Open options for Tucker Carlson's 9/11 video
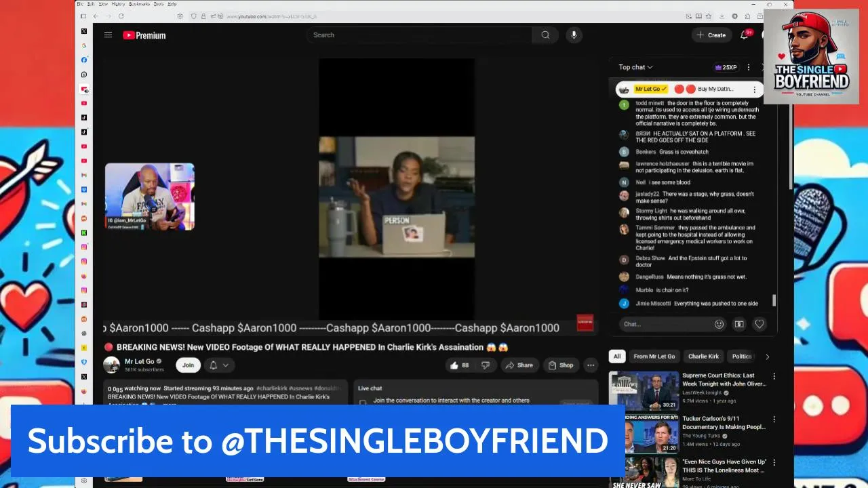The width and height of the screenshot is (868, 488). click(x=774, y=420)
